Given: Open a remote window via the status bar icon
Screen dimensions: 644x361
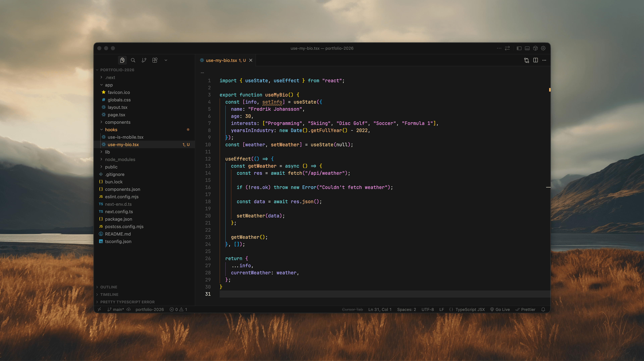Looking at the screenshot, I should [x=99, y=310].
